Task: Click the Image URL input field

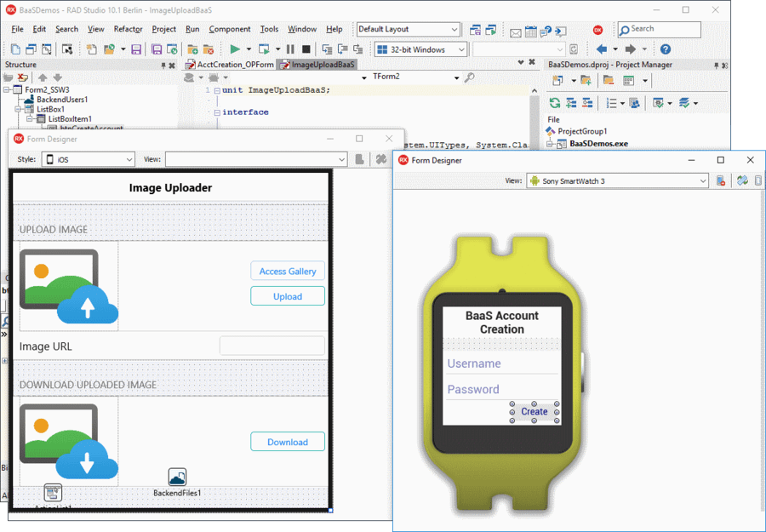Action: 272,346
